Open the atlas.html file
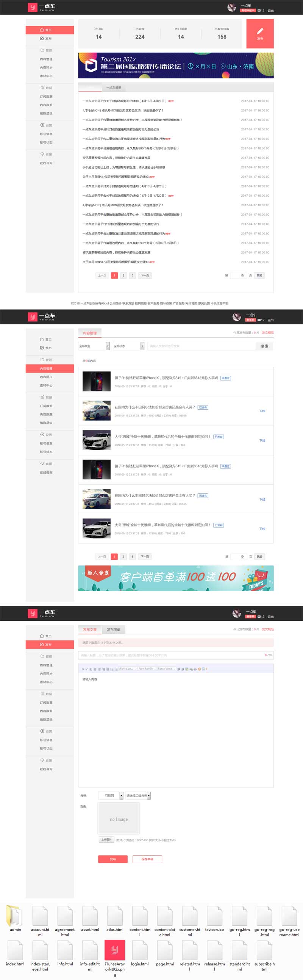The image size is (303, 980). [115, 918]
